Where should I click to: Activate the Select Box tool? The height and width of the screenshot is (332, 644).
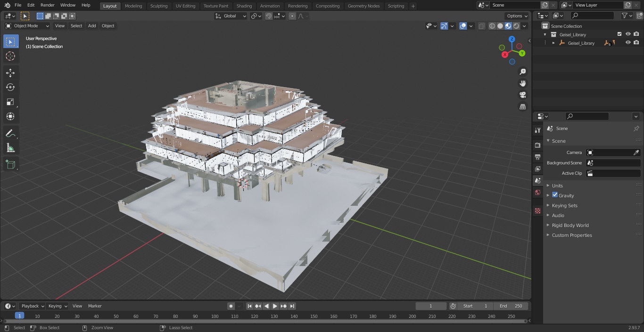click(x=10, y=42)
